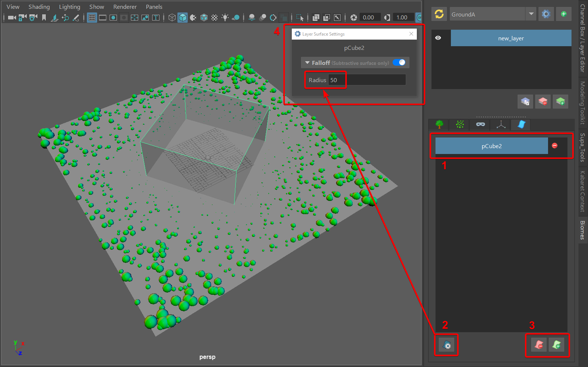588x367 pixels.
Task: Click Use All Lights bulb icon
Action: [x=225, y=17]
